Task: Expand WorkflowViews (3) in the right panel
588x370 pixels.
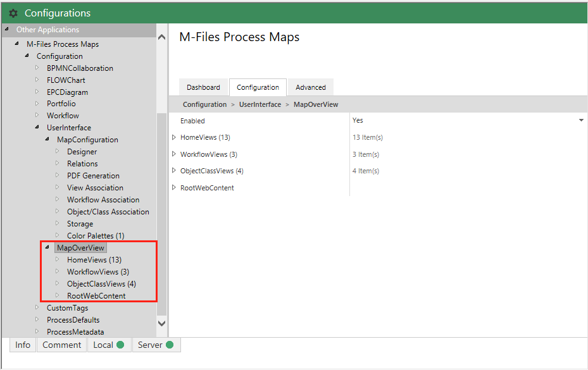Action: [x=175, y=154]
